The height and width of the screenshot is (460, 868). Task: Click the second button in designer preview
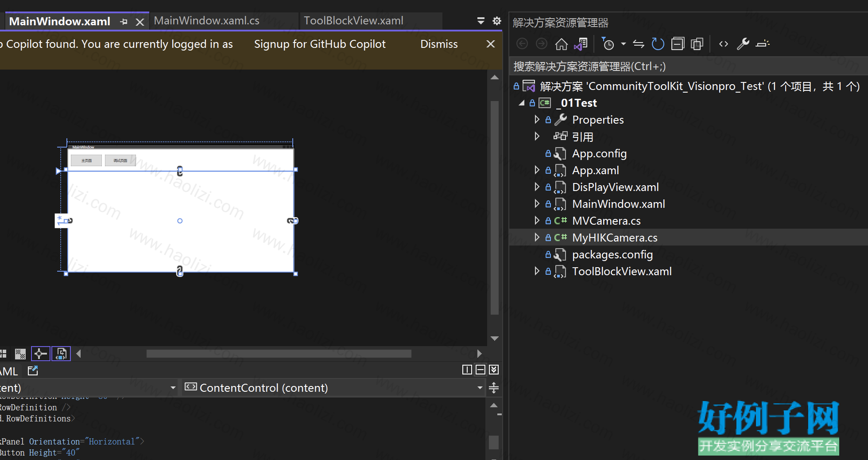[120, 160]
